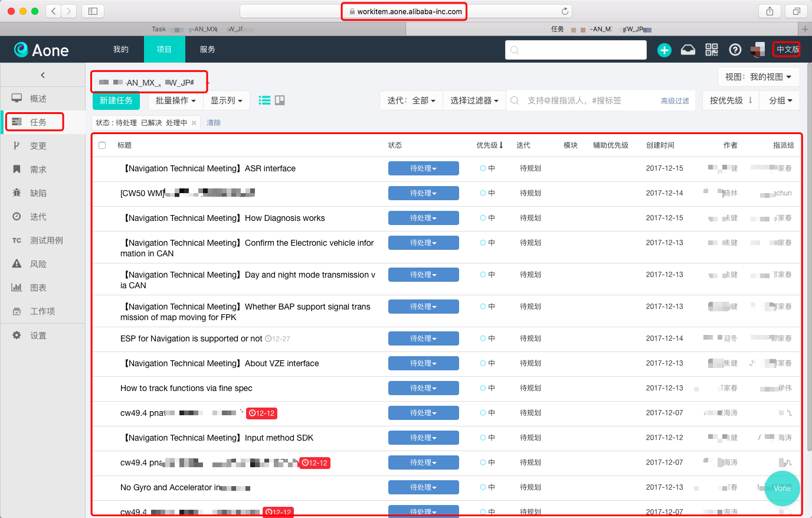Open the 视图: 我的视图 dropdown
The width and height of the screenshot is (812, 518).
758,77
